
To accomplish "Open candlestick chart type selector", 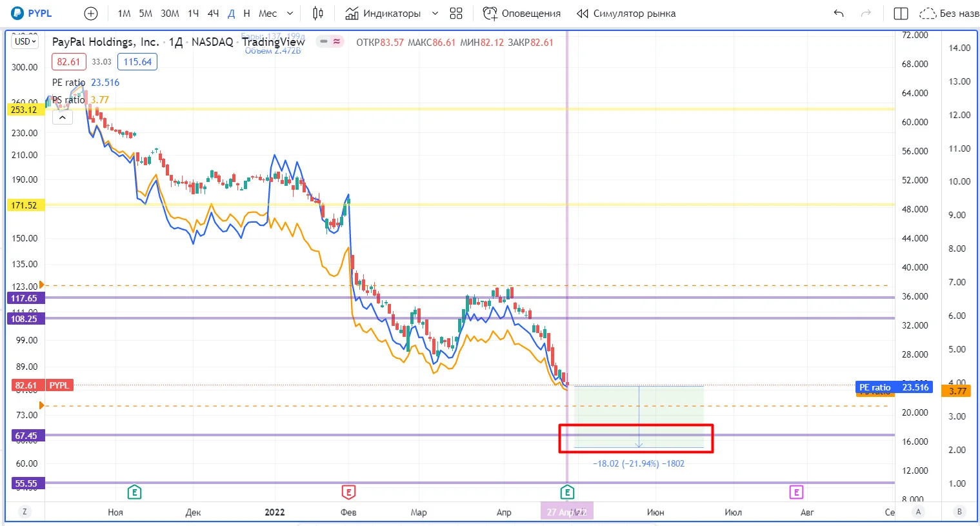I will tap(318, 13).
